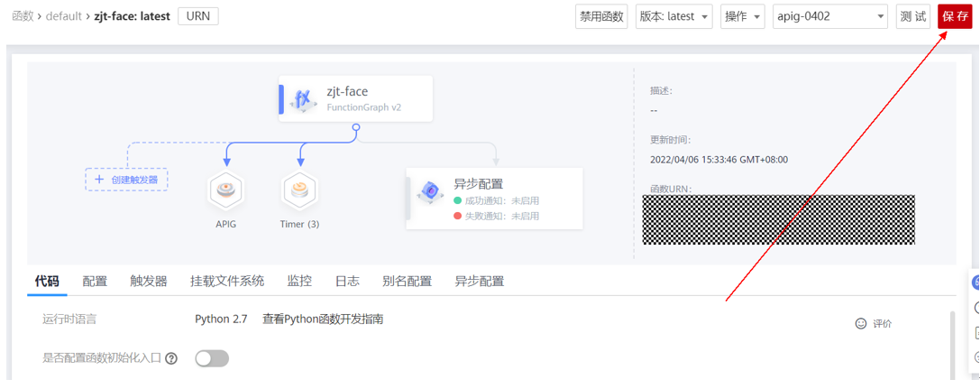The image size is (980, 389).
Task: Click the zjt-face function fx icon
Action: coord(303,98)
